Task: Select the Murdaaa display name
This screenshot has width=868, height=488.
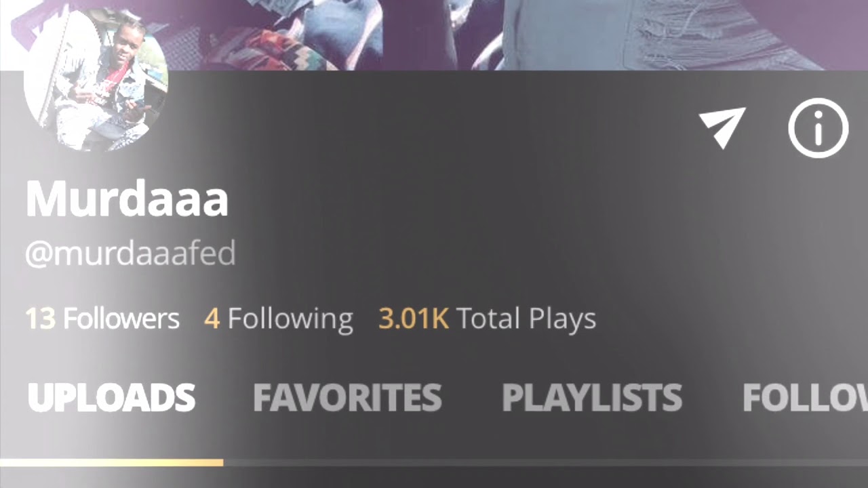Action: tap(127, 199)
